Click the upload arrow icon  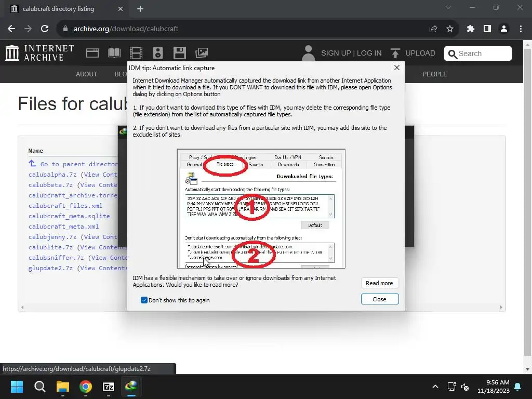[x=395, y=54]
